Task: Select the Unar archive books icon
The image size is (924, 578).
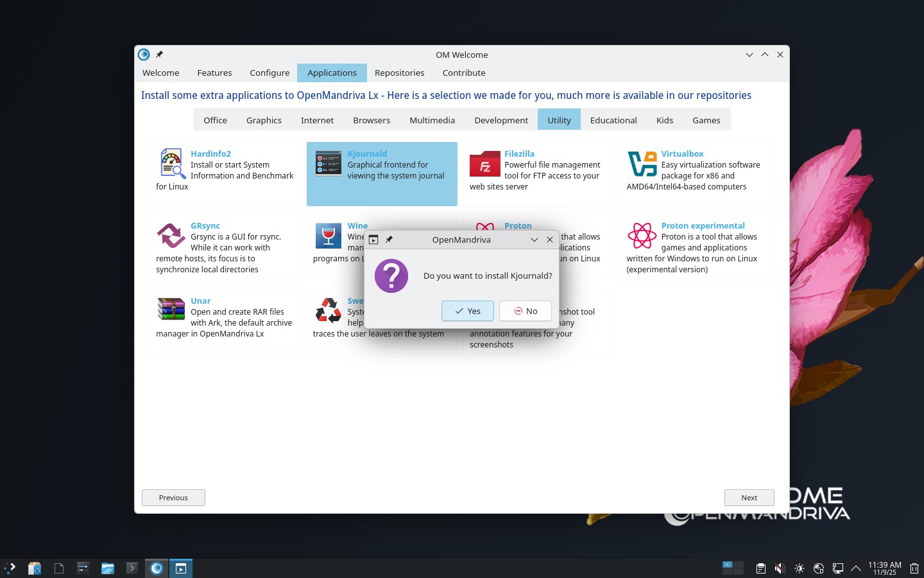Action: [x=171, y=310]
